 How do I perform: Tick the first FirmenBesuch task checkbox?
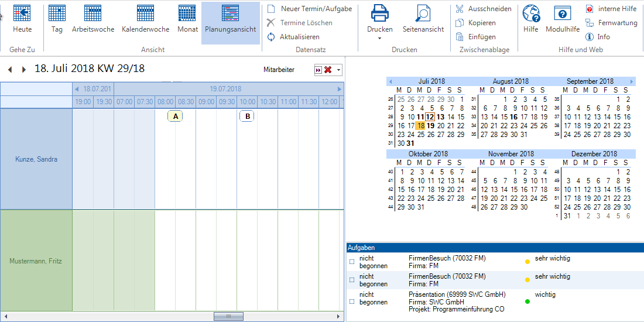(352, 262)
